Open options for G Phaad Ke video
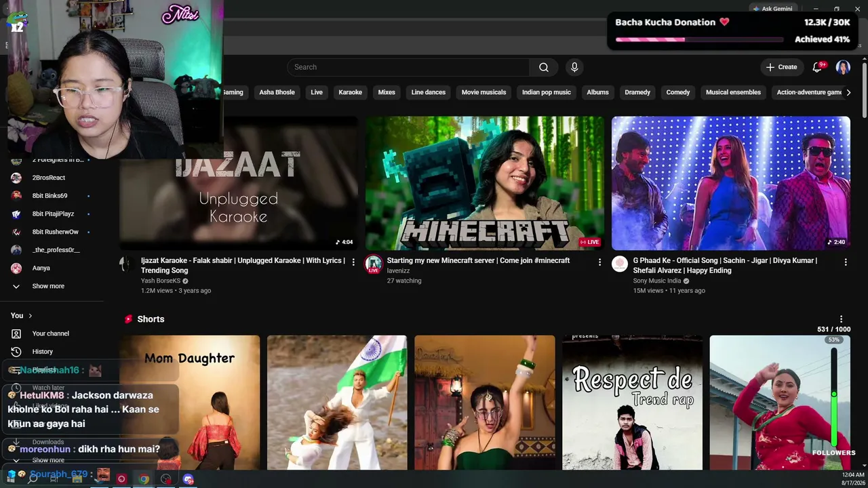 point(846,262)
